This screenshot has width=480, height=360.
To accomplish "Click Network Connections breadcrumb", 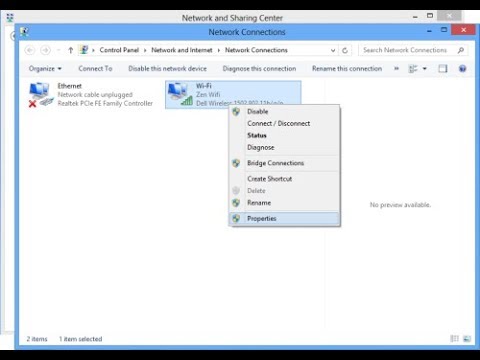I will pos(256,50).
